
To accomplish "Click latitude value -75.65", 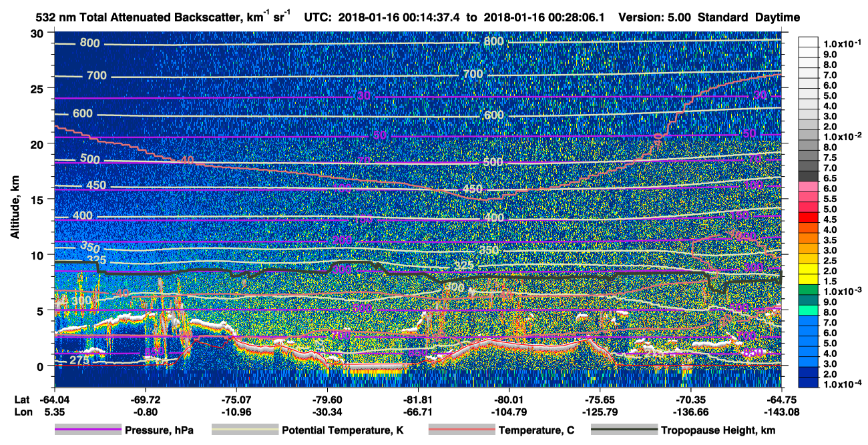I will (600, 400).
